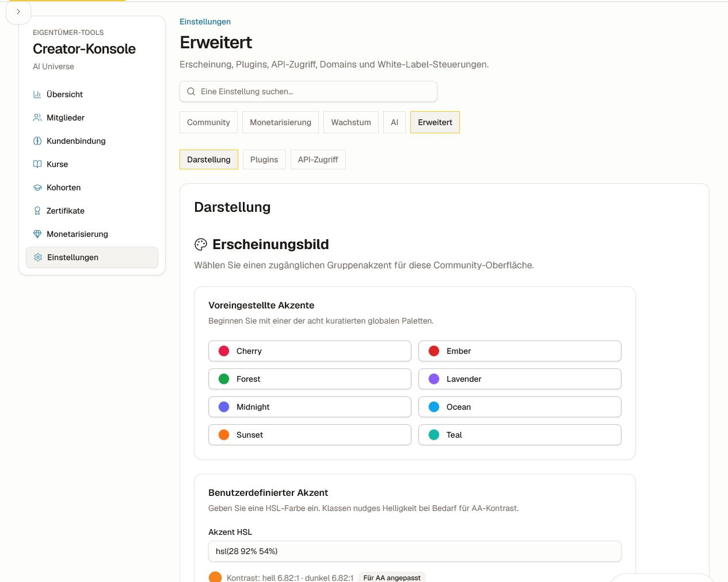Choose the Lavender accent preset
Image resolution: width=728 pixels, height=582 pixels.
pyautogui.click(x=520, y=379)
